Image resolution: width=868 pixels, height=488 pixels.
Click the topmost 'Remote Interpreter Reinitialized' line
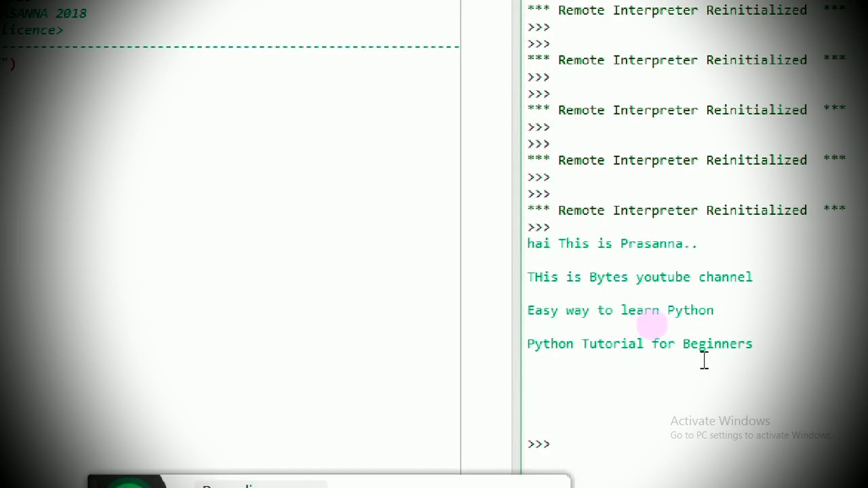(x=686, y=10)
